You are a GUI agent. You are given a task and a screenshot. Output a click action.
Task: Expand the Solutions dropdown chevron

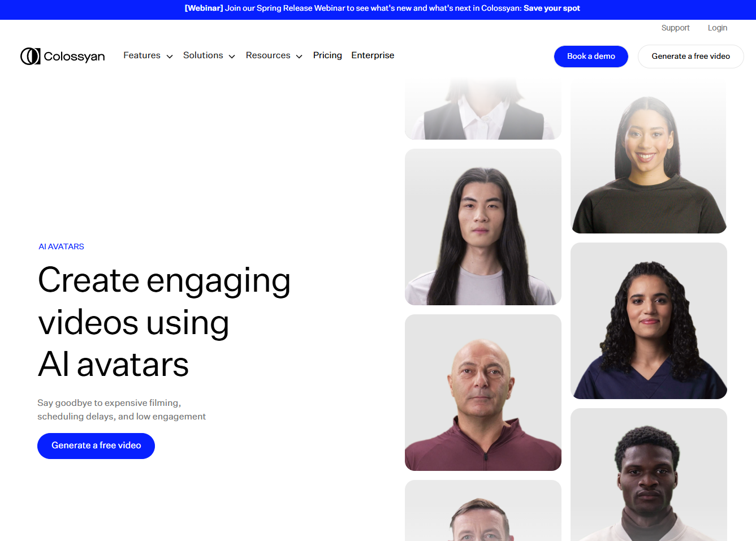point(232,56)
